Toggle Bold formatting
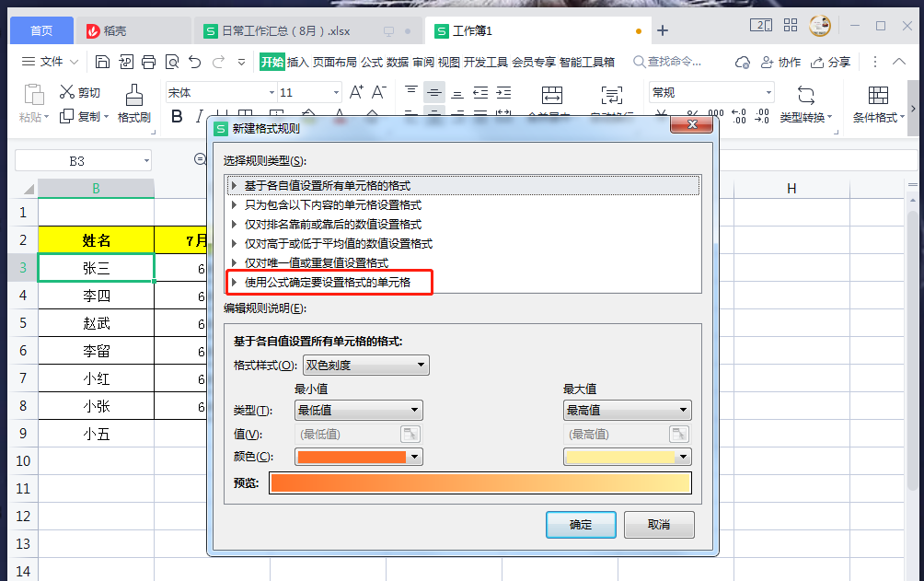This screenshot has height=581, width=924. tap(177, 116)
